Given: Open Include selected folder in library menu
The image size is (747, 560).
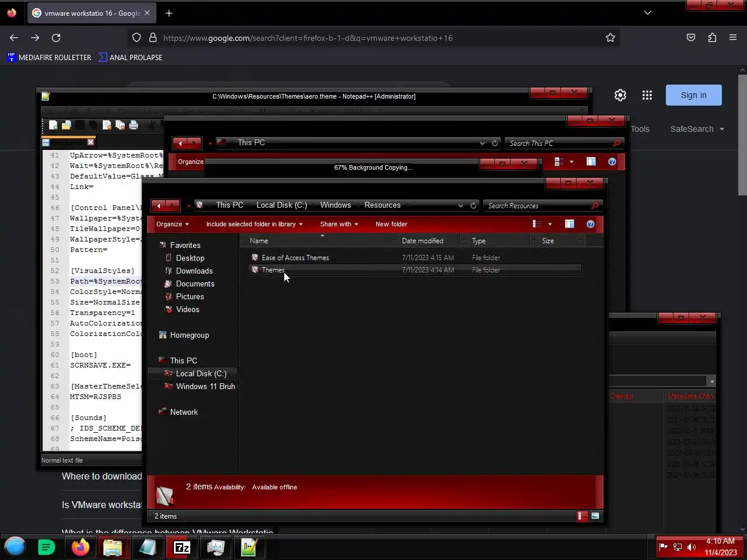Looking at the screenshot, I should tap(254, 224).
